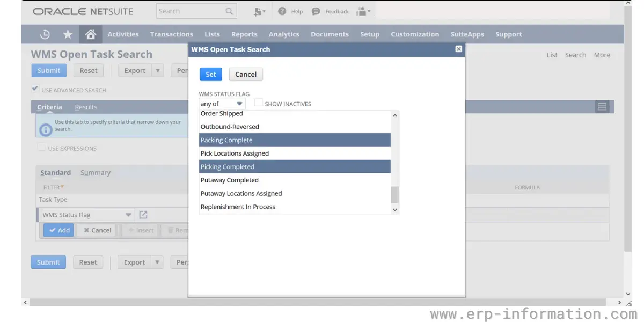Screen dimensions: 644x322
Task: Open the Analytics menu
Action: 284,34
